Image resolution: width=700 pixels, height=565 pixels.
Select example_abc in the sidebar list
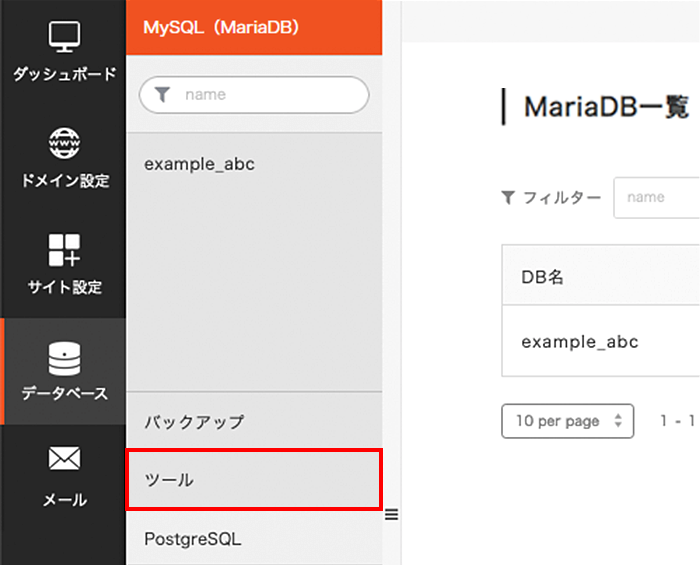coord(199,164)
